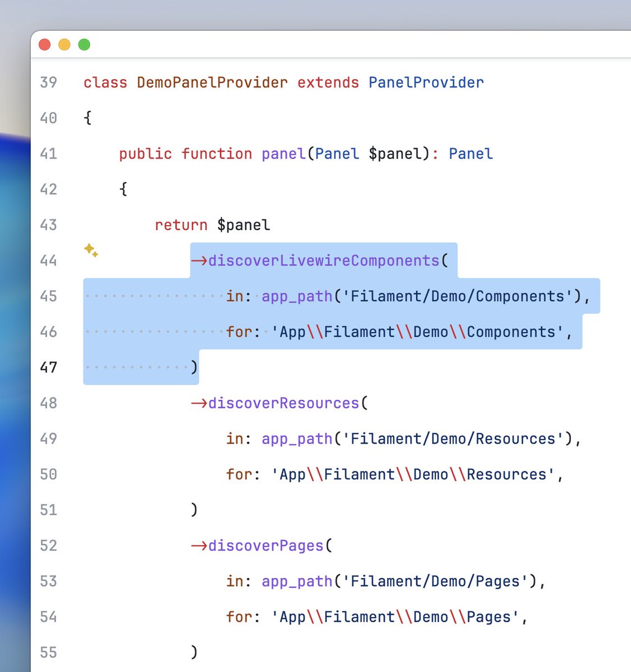Click the 'return' keyword on line 43
631x672 pixels.
tap(181, 225)
